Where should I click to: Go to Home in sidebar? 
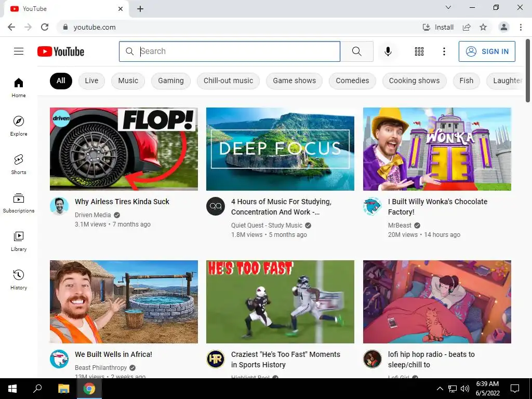[19, 87]
